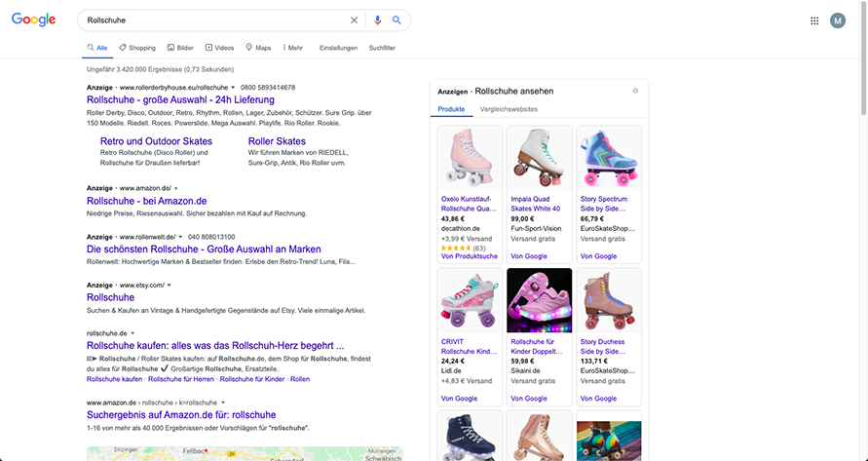This screenshot has width=868, height=461.
Task: Open the 'Rollschuhe kaufen' sublink
Action: click(x=115, y=379)
